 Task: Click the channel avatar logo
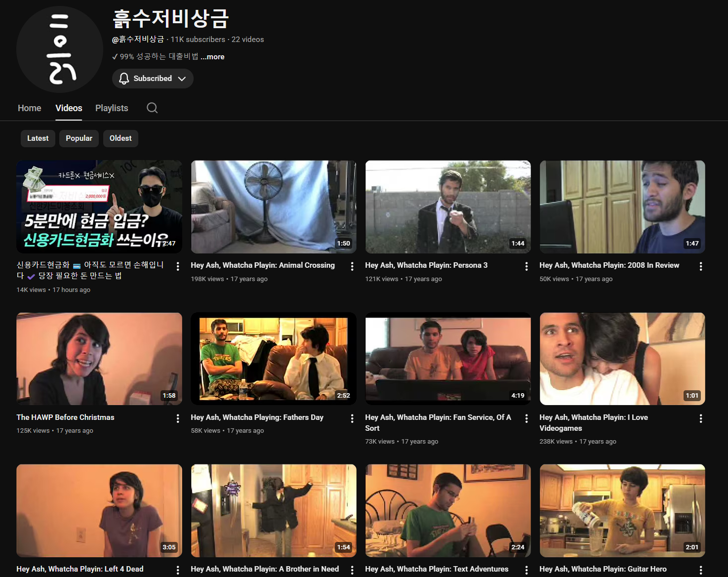click(x=60, y=49)
